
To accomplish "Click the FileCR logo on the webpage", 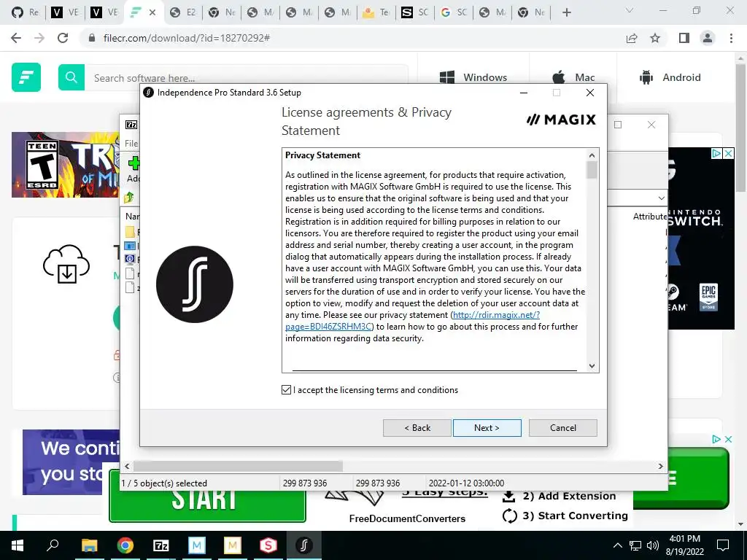I will pyautogui.click(x=26, y=77).
